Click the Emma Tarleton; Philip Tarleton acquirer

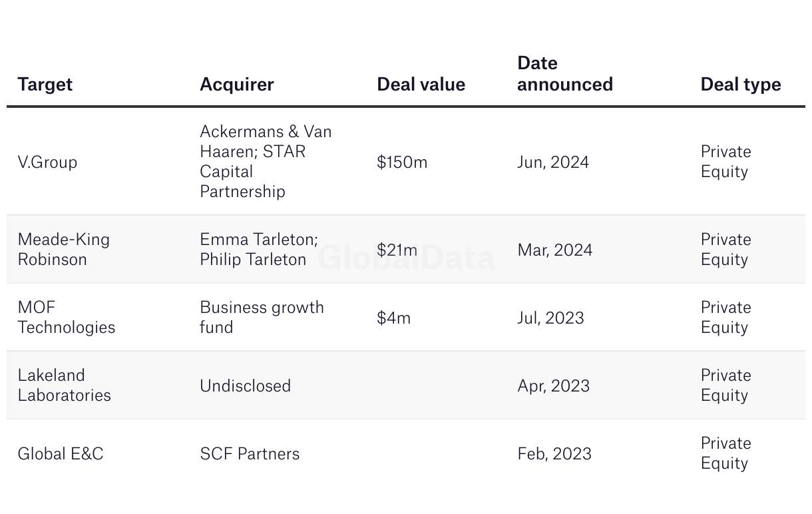[258, 249]
